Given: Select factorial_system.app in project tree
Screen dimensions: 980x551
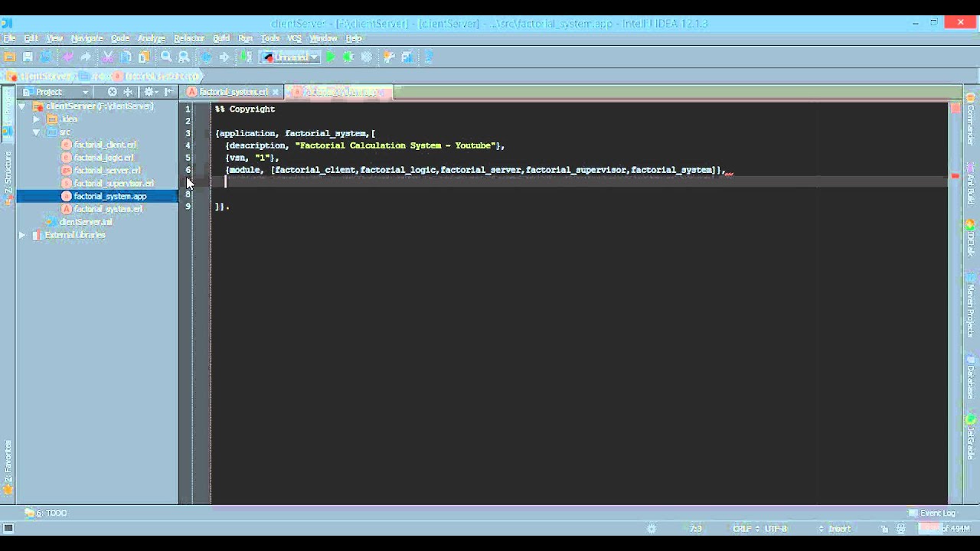Looking at the screenshot, I should [109, 197].
